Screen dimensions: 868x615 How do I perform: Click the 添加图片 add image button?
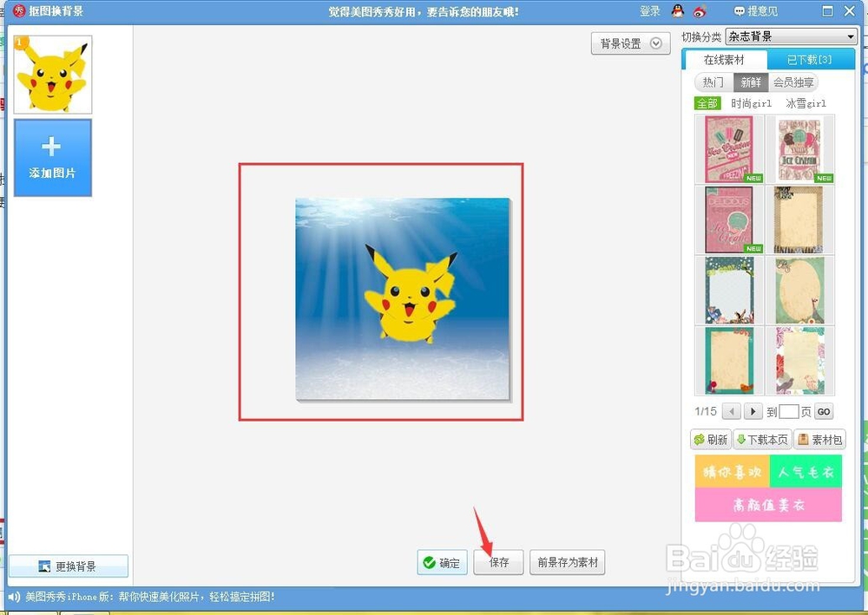53,158
